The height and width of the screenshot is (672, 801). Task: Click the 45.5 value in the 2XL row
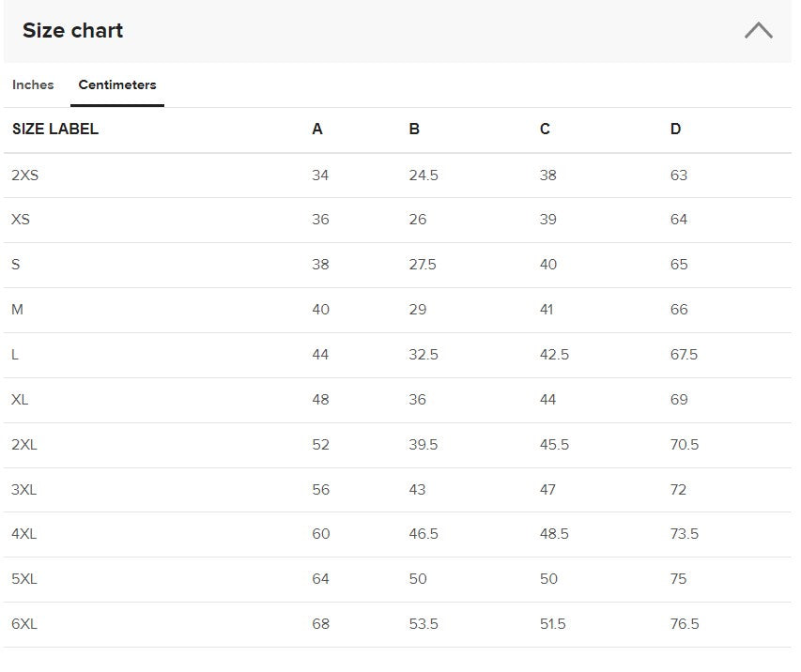point(554,445)
